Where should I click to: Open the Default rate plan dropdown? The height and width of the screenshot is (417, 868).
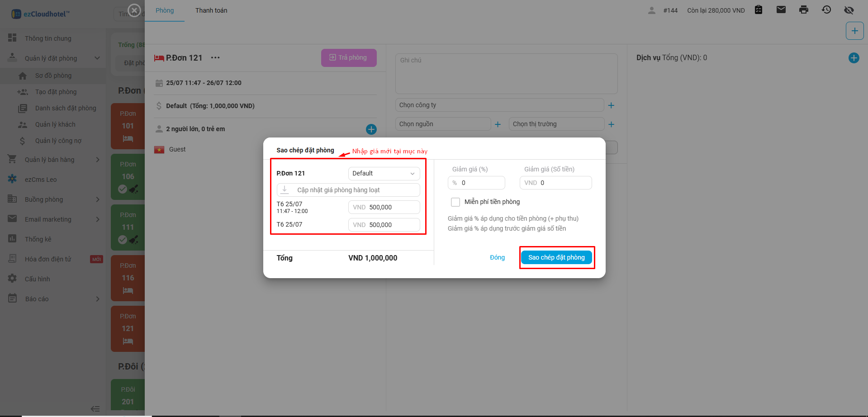pyautogui.click(x=384, y=174)
